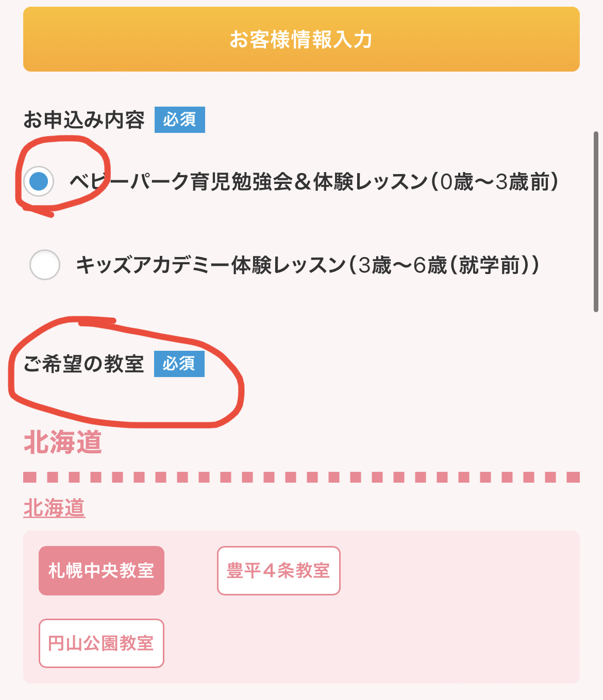Click the ご希望の教室 section heading

tap(83, 364)
